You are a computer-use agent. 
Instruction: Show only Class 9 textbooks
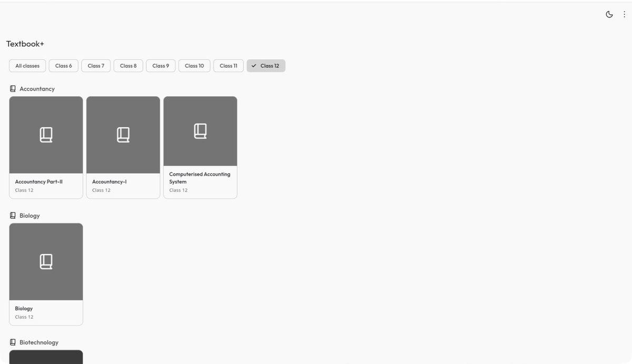tap(161, 66)
